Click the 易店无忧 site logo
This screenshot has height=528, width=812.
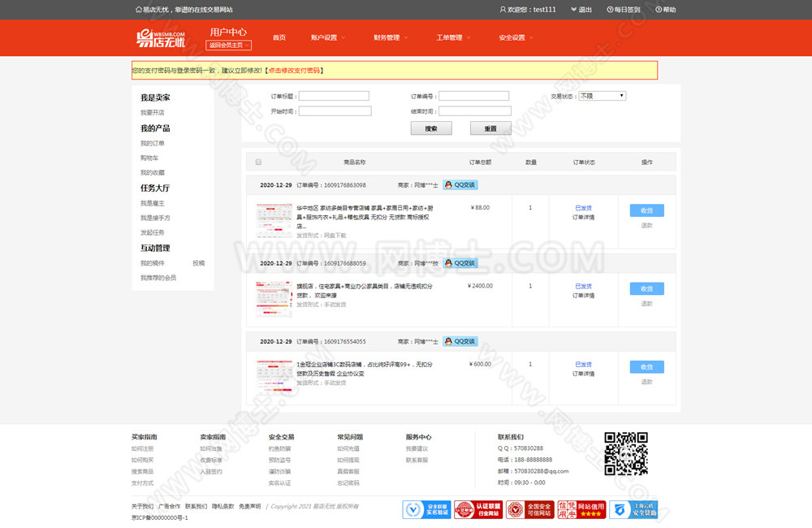click(161, 37)
